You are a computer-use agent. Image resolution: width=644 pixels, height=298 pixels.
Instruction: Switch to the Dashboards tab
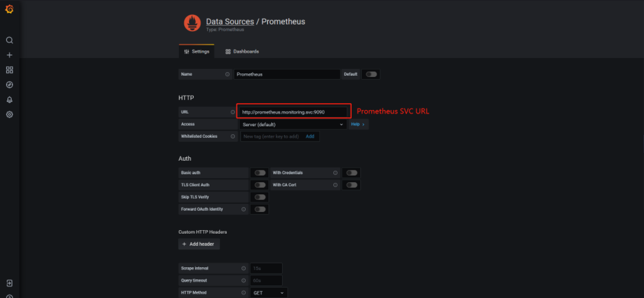point(242,51)
